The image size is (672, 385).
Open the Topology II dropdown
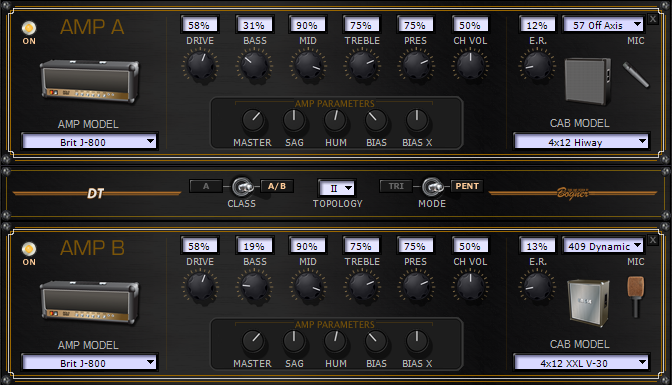point(337,188)
